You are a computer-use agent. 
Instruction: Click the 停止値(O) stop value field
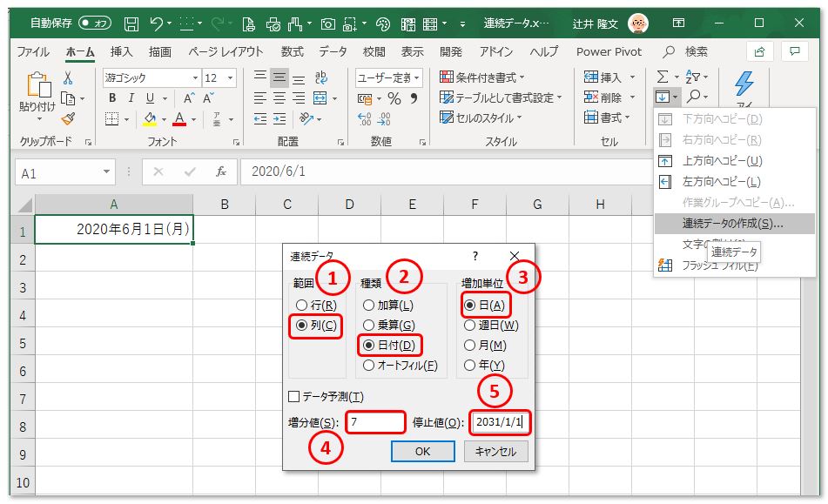coord(500,422)
